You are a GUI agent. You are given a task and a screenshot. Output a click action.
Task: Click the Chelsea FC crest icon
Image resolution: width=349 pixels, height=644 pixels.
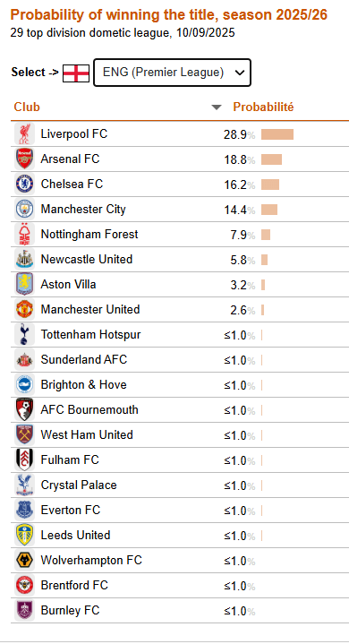(x=24, y=184)
